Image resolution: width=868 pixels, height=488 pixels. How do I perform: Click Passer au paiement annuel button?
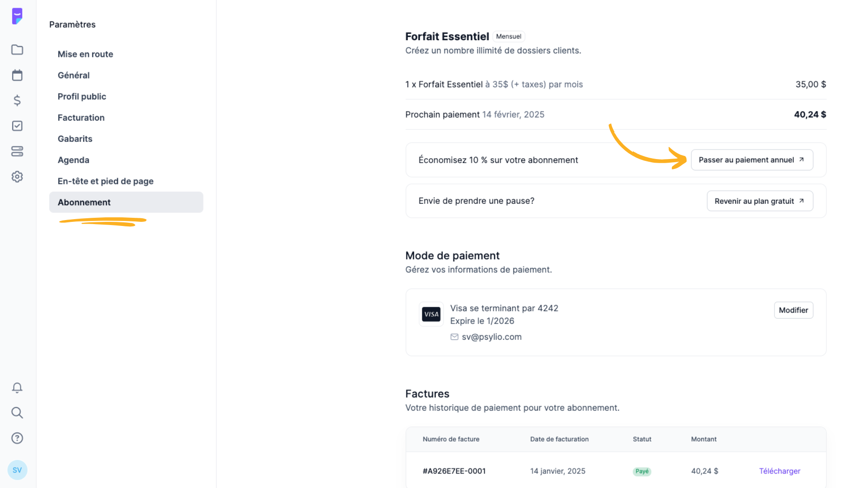click(x=752, y=160)
